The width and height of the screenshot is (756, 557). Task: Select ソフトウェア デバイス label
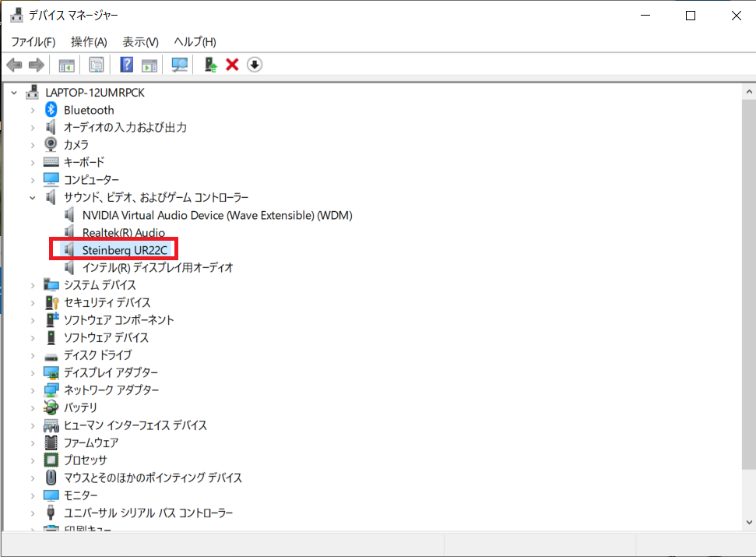(106, 337)
